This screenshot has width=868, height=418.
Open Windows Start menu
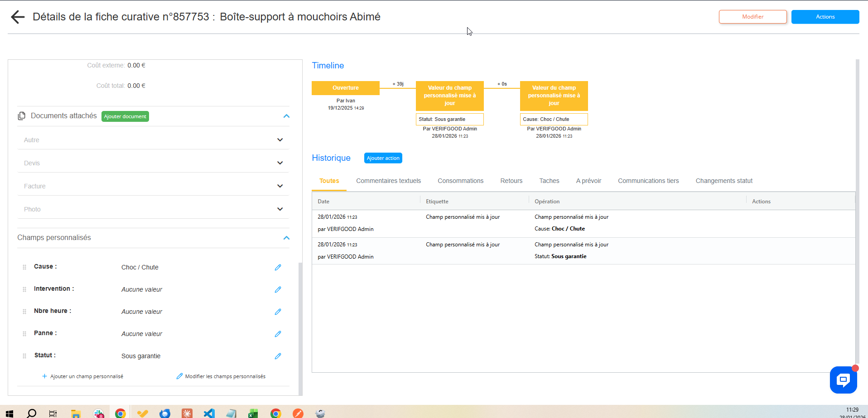tap(10, 413)
